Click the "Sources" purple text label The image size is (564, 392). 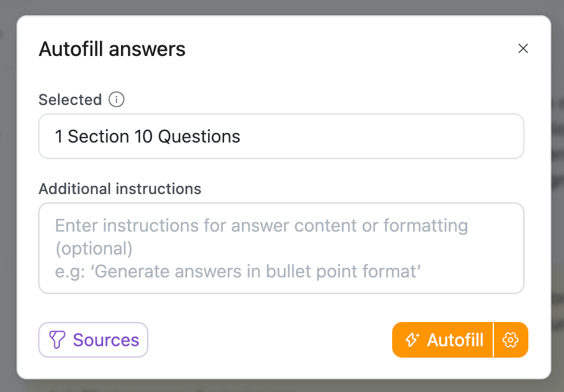(106, 340)
